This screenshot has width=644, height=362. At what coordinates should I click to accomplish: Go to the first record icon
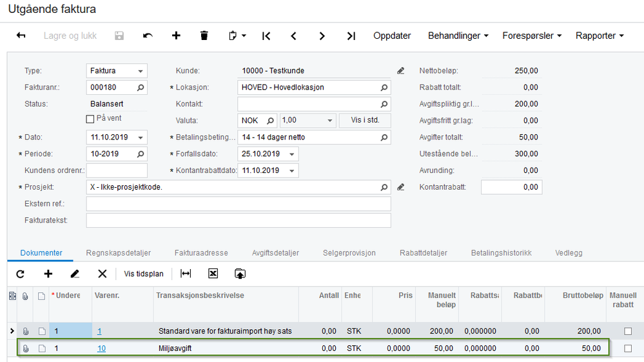[266, 36]
